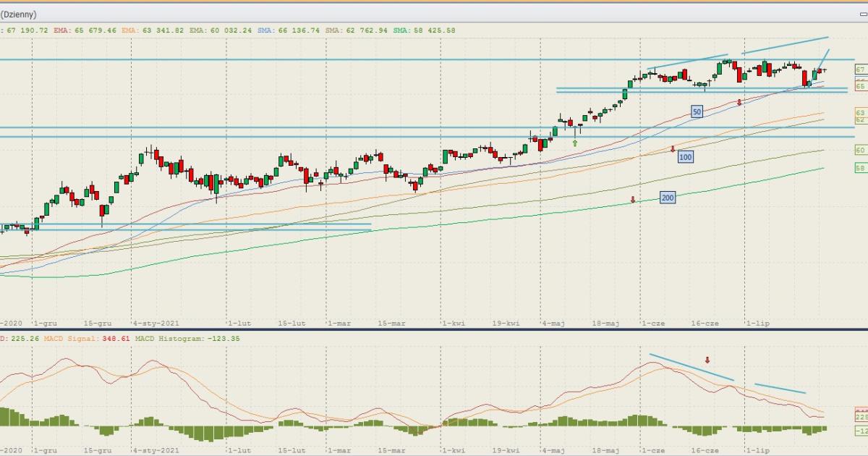Click red down arrow in MACD panel

click(x=707, y=360)
